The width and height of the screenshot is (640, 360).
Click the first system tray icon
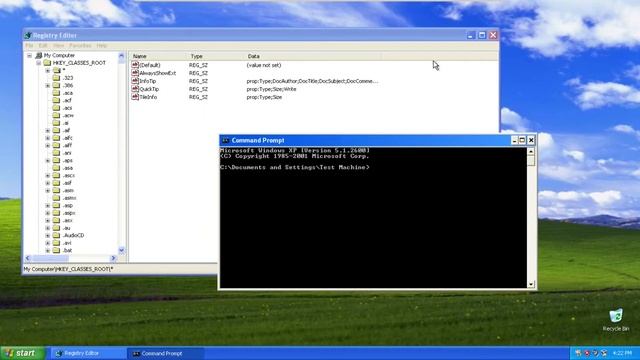pyautogui.click(x=578, y=353)
